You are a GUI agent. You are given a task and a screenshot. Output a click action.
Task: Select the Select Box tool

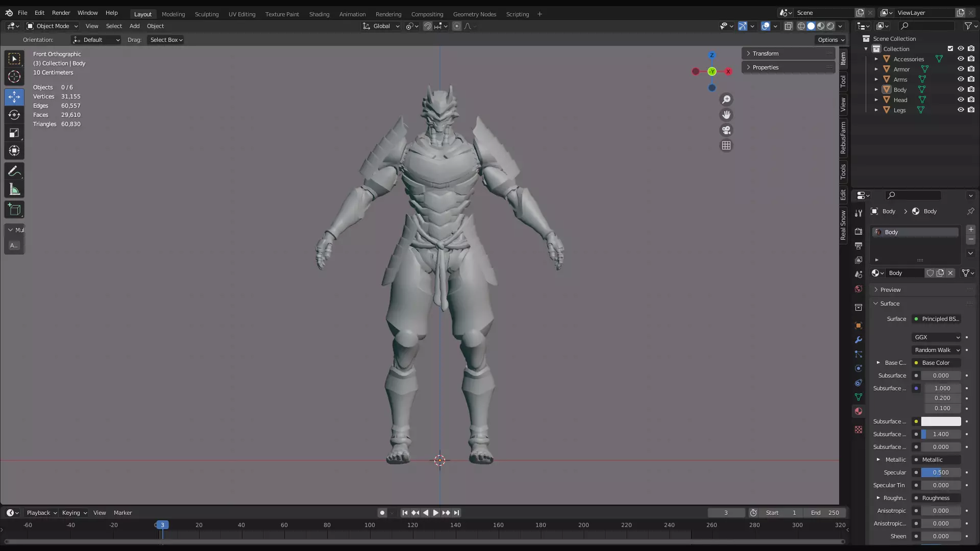[14, 59]
